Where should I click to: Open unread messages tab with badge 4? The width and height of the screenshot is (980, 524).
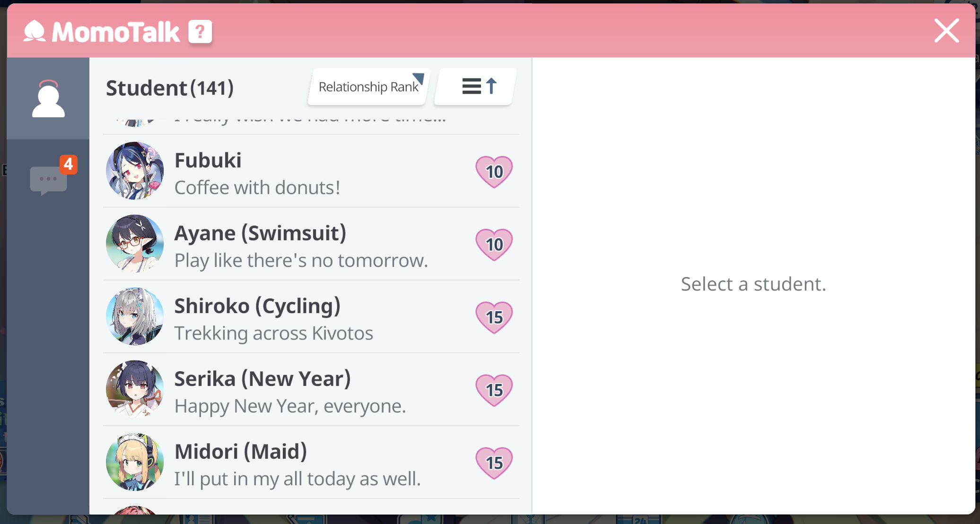click(49, 179)
